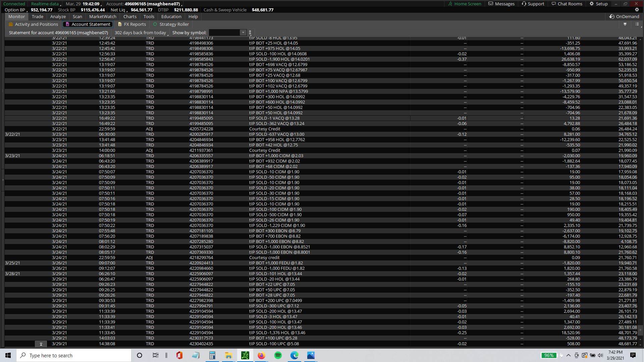The width and height of the screenshot is (644, 362).
Task: Expand the Show by symbol dropdown arrow
Action: pyautogui.click(x=243, y=33)
